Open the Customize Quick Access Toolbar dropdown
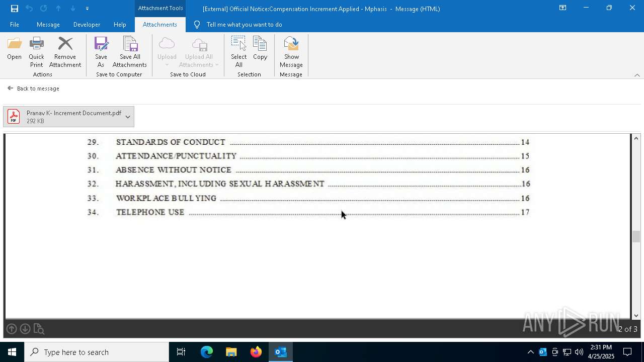644x362 pixels. coord(87,9)
